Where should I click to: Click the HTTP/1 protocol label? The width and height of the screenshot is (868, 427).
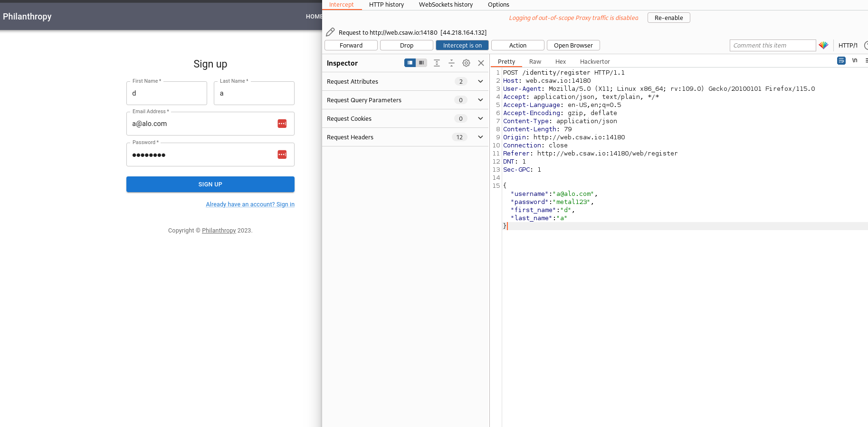[848, 45]
